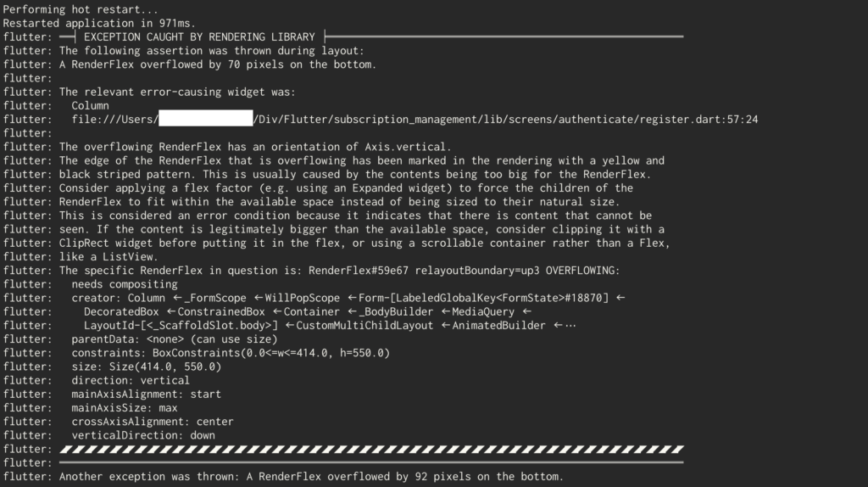Click the yellow-black striped divider line
The image size is (868, 487).
coord(371,449)
